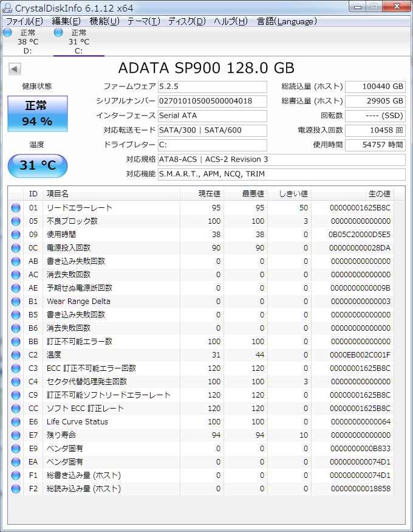Select the ベンダ固有 EA row

[201, 462]
